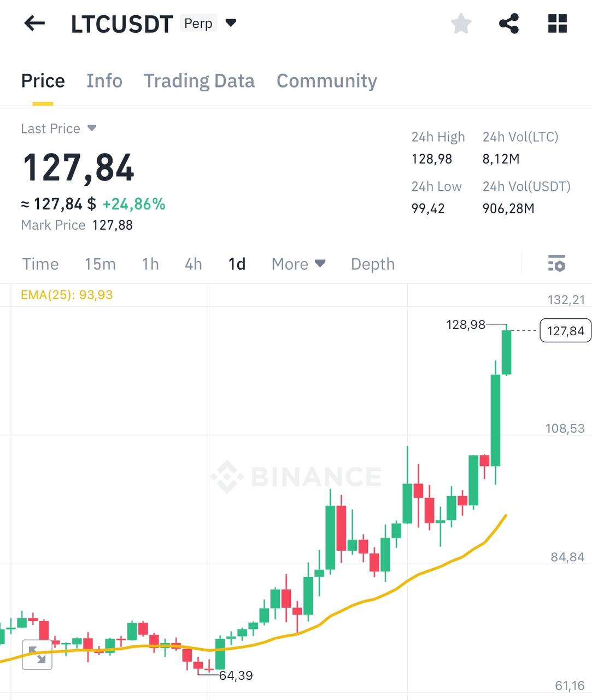Image resolution: width=592 pixels, height=700 pixels.
Task: Switch to the Info tab
Action: (104, 81)
